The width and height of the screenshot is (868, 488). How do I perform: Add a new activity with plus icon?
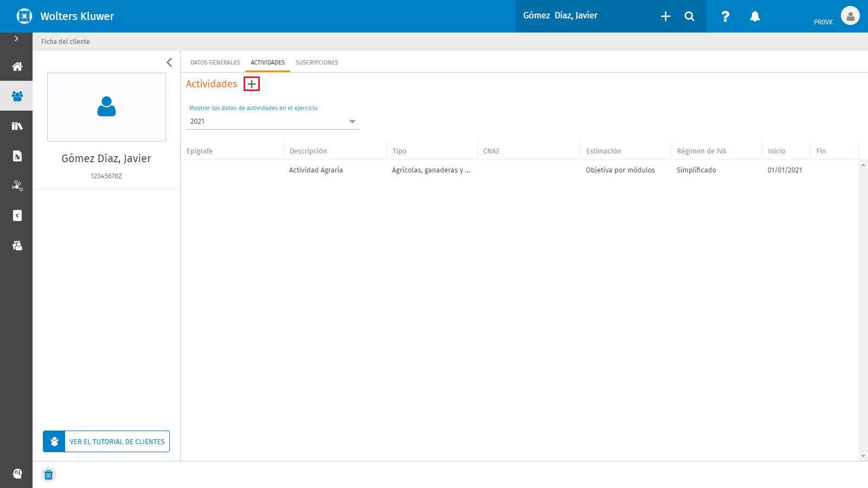click(252, 84)
